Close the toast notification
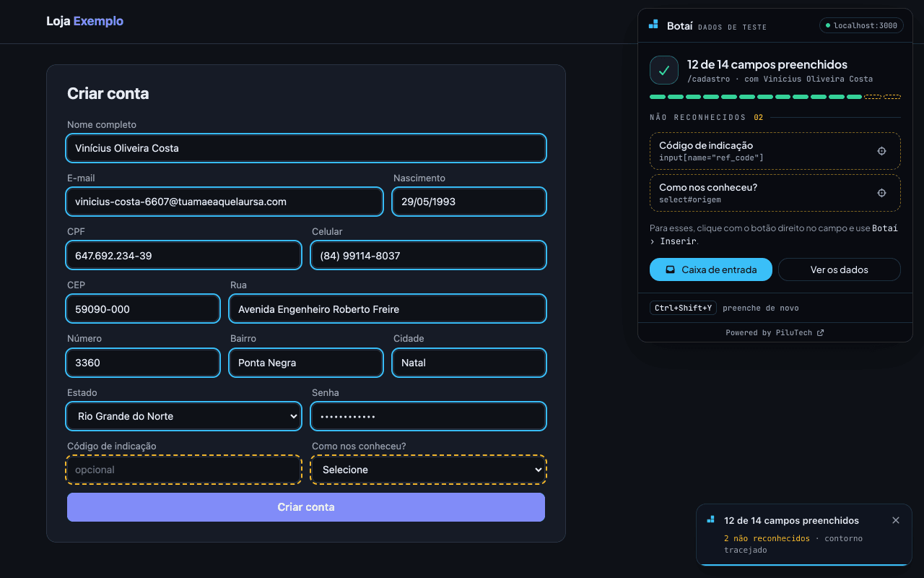The width and height of the screenshot is (924, 578). coord(896,520)
